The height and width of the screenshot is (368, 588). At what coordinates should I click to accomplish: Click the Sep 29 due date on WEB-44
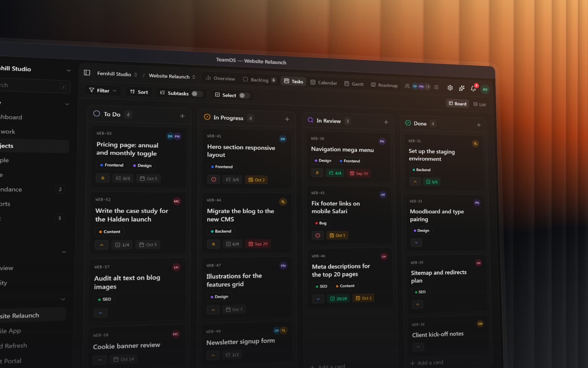258,244
